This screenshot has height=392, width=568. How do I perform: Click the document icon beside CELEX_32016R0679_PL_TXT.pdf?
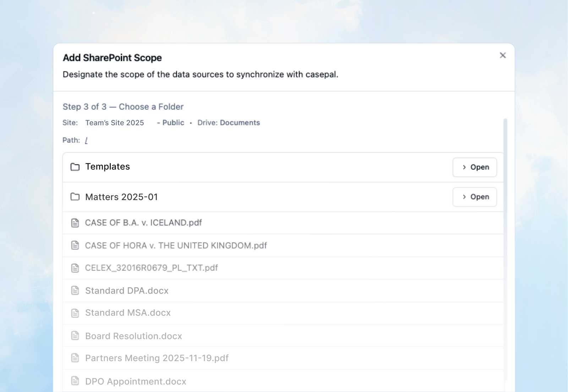pos(75,268)
